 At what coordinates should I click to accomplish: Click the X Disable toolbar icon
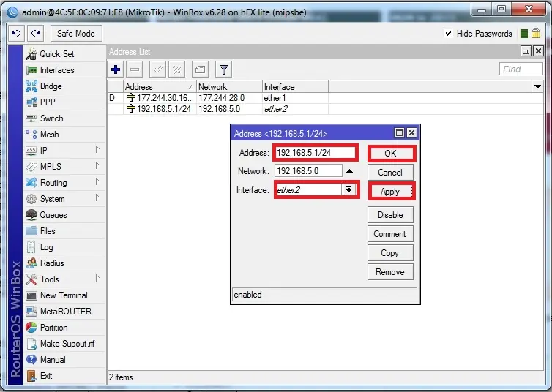click(176, 69)
